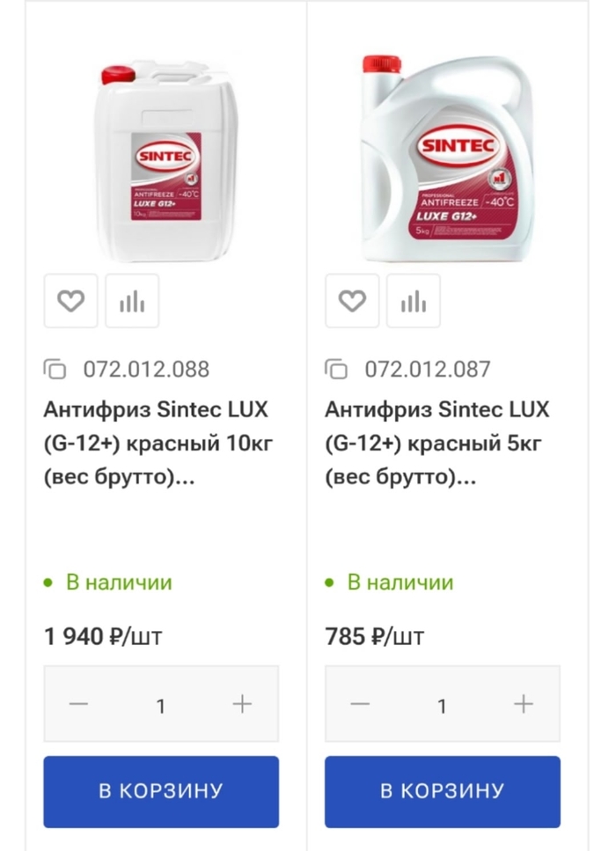This screenshot has height=851, width=616.
Task: Click quantity field for 5kg antifreeze
Action: point(442,705)
